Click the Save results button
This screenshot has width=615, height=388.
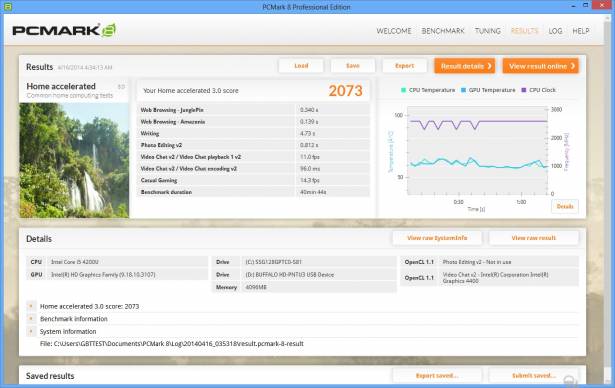pyautogui.click(x=353, y=66)
